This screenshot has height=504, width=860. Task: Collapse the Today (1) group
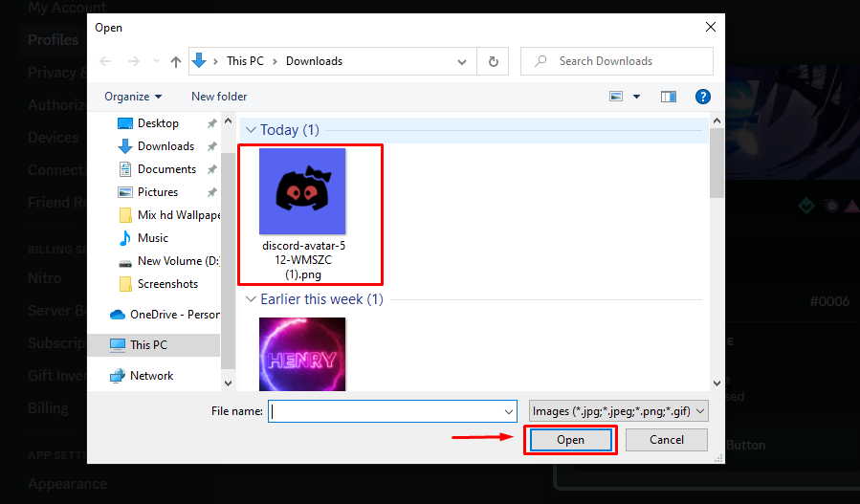pyautogui.click(x=252, y=130)
